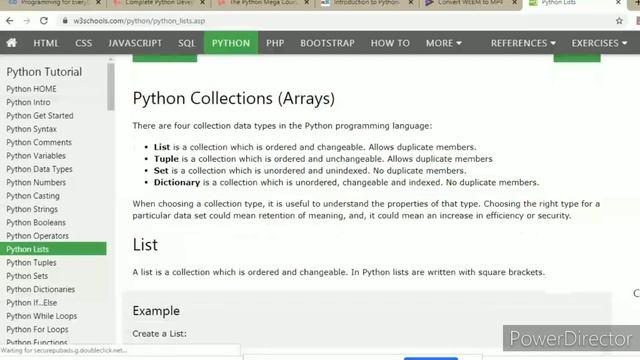
Task: Close the Introduction to Python tab
Action: [411, 3]
